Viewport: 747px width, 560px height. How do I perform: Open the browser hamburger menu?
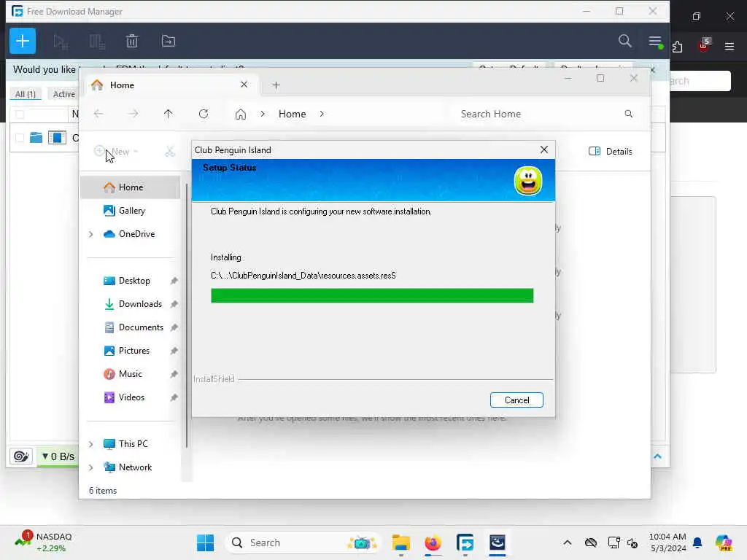point(729,46)
